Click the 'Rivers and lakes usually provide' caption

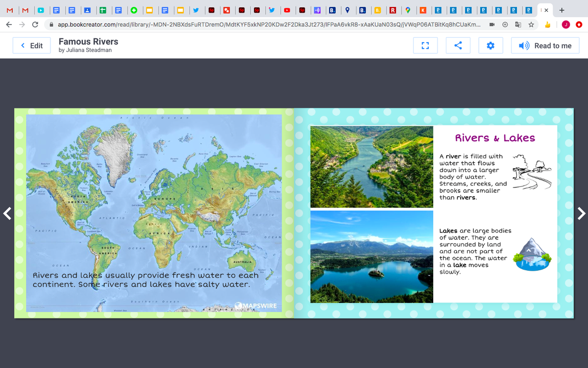pyautogui.click(x=146, y=280)
